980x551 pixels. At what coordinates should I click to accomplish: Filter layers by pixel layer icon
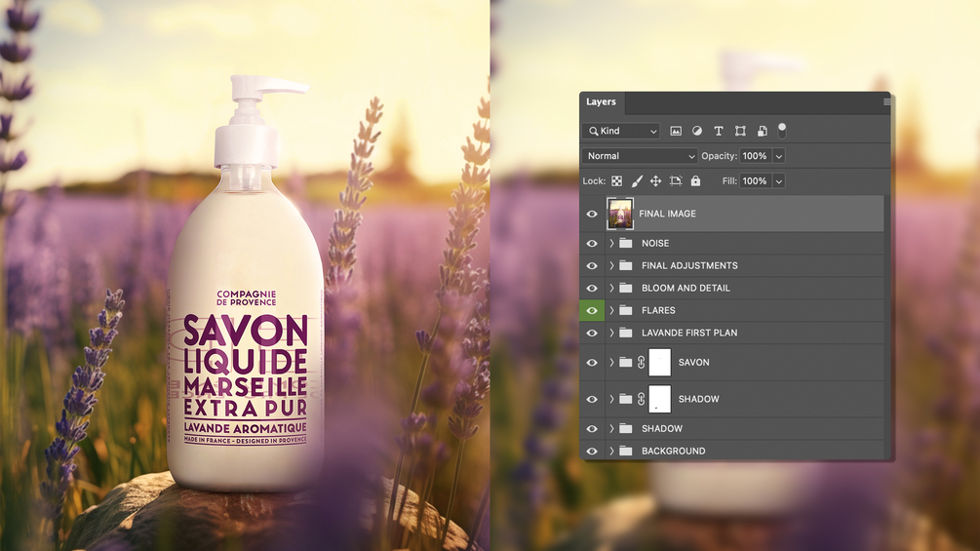coord(676,131)
